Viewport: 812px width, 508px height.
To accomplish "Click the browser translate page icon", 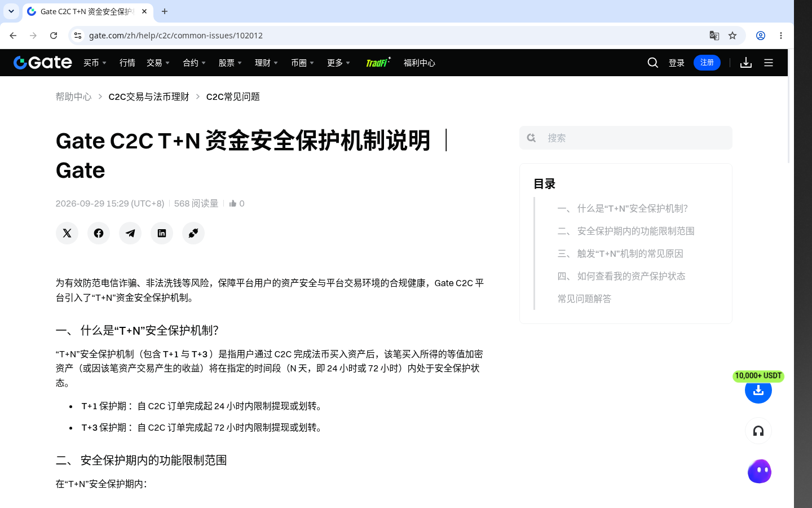I will coord(714,36).
